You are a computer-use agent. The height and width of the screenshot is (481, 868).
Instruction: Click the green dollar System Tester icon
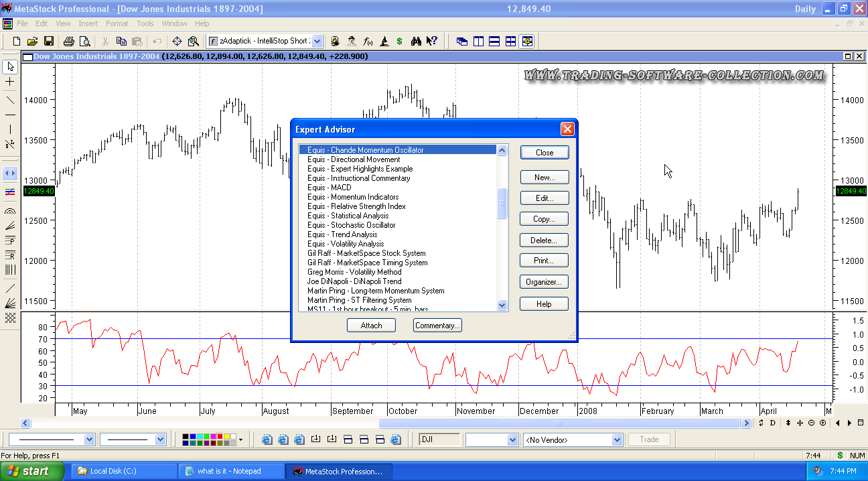click(x=400, y=41)
